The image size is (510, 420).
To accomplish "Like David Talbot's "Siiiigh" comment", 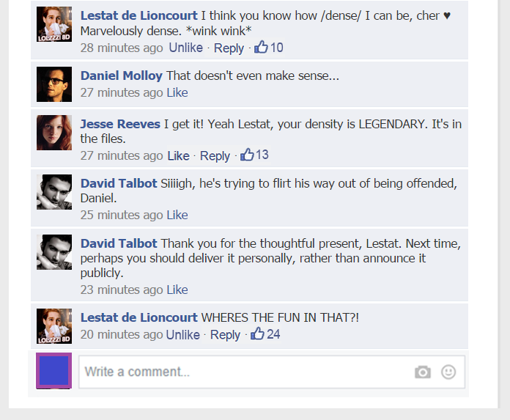I will (x=177, y=215).
